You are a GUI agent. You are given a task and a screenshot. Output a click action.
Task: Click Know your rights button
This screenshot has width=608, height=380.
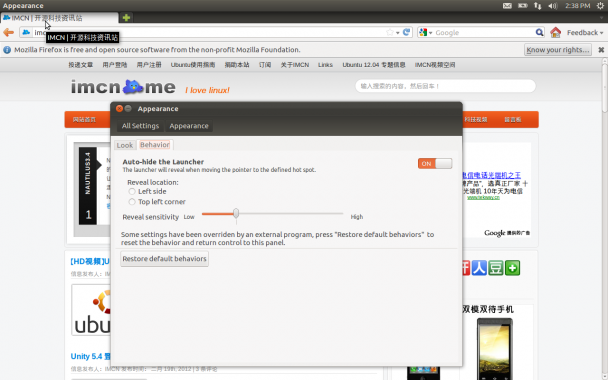coord(558,50)
